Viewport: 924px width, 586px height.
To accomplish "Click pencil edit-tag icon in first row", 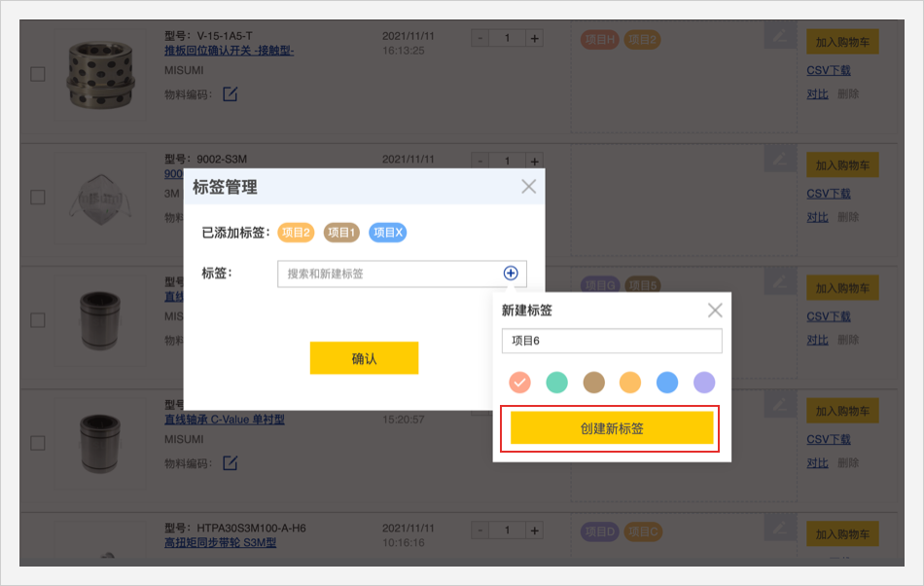I will tap(777, 37).
